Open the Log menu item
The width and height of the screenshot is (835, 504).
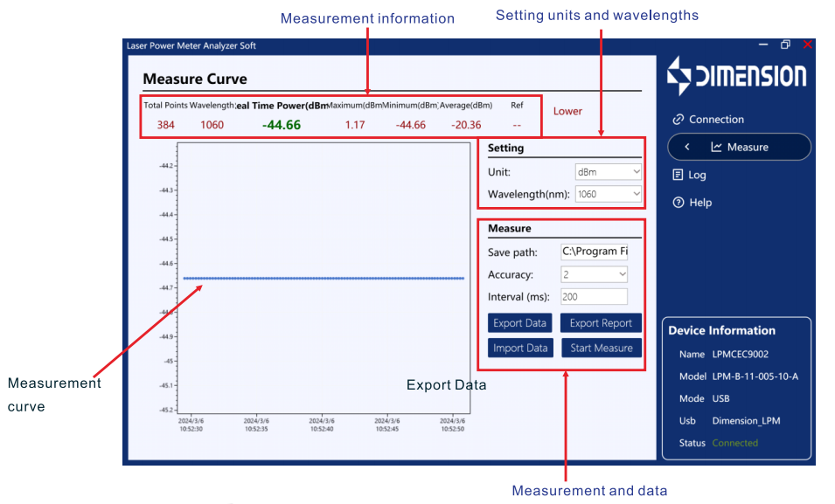tap(697, 175)
